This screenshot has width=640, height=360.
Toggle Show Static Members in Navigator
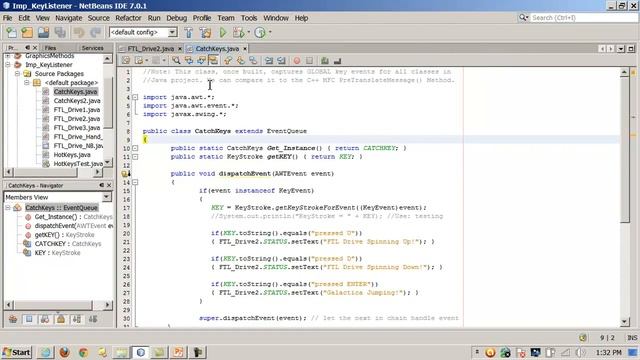coord(45,319)
